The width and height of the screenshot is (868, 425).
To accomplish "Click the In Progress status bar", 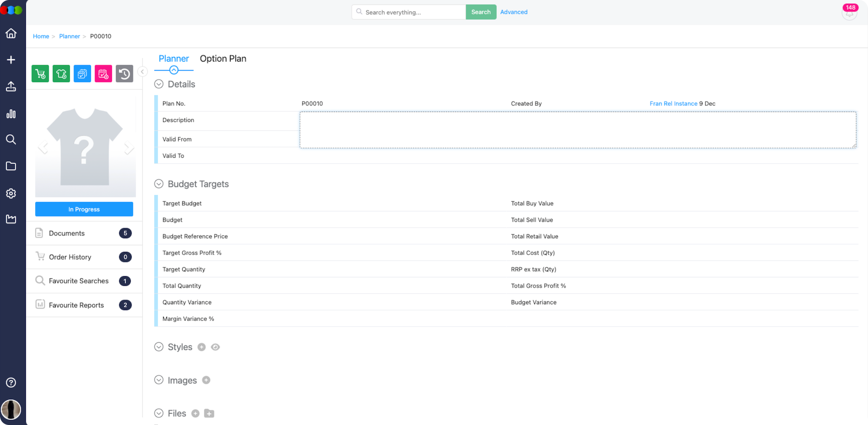I will coord(84,209).
